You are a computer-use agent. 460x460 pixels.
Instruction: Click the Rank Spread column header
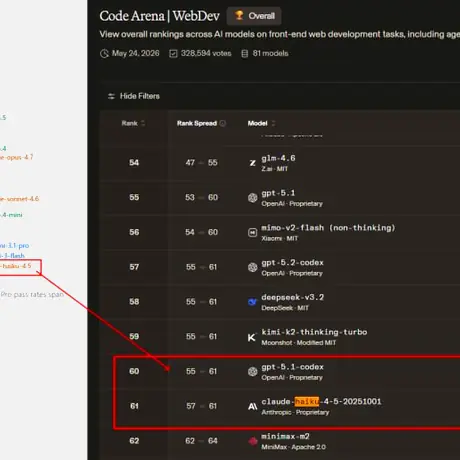pyautogui.click(x=197, y=123)
